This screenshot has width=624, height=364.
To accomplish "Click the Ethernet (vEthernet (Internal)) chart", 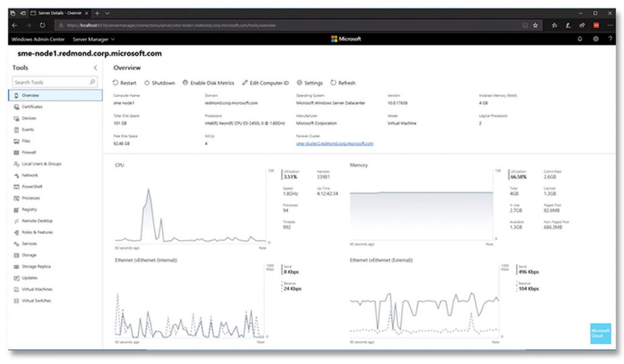I will point(190,302).
